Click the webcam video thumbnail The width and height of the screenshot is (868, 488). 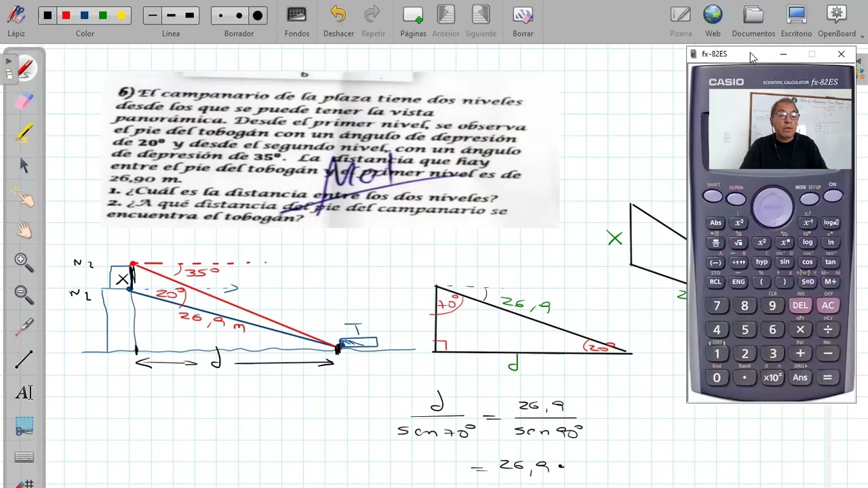[x=780, y=129]
